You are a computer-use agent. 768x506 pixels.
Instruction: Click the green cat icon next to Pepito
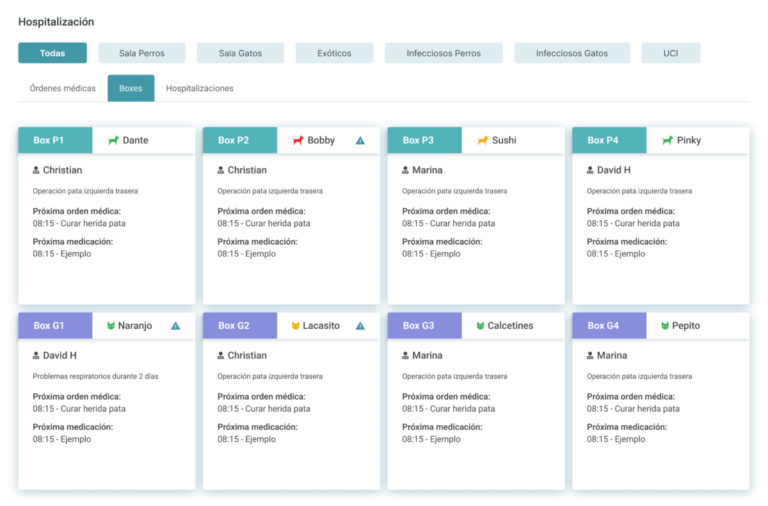(x=665, y=326)
